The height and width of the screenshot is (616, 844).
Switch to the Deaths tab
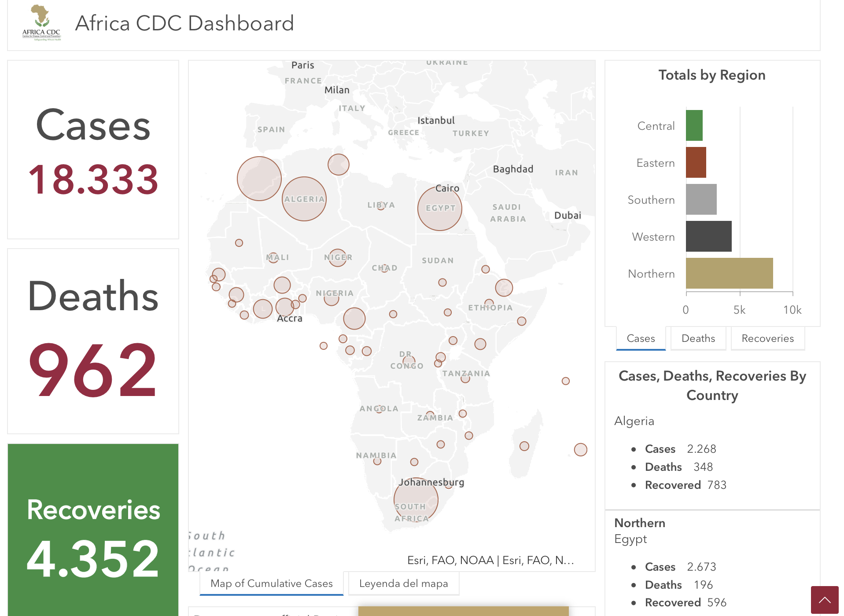click(698, 338)
